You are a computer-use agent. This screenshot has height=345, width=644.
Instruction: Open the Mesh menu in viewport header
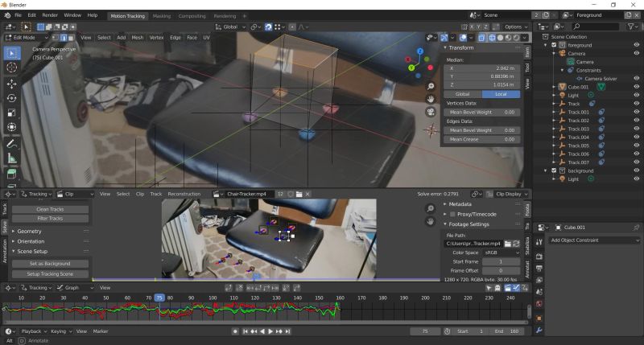click(137, 38)
